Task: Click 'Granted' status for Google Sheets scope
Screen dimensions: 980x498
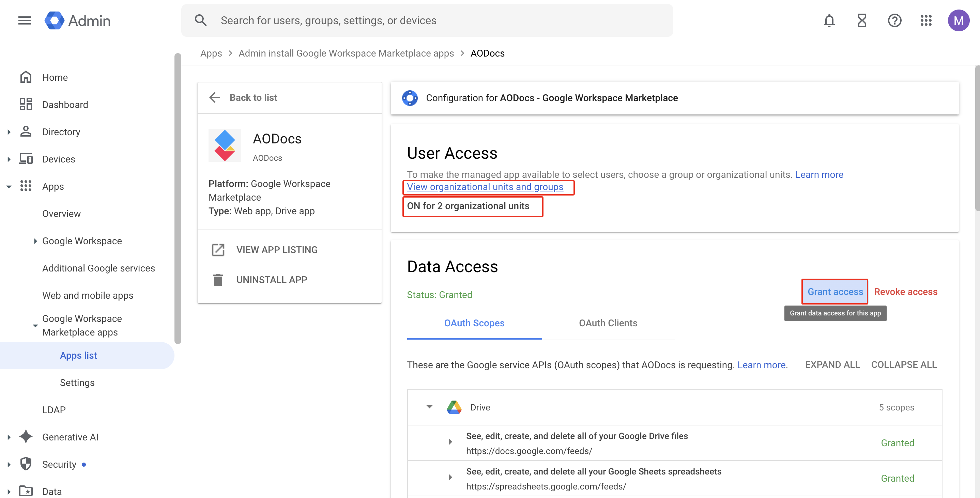Action: pos(898,478)
